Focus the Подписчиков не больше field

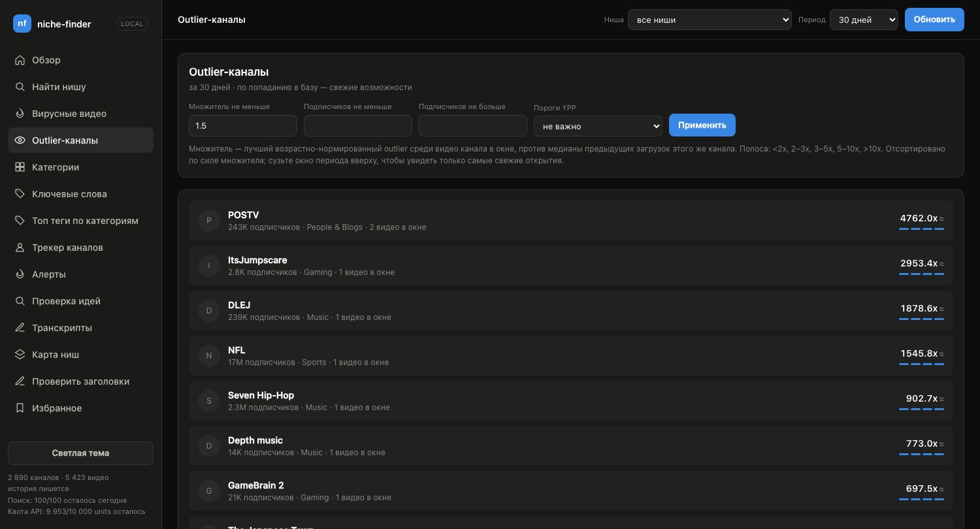tap(473, 125)
